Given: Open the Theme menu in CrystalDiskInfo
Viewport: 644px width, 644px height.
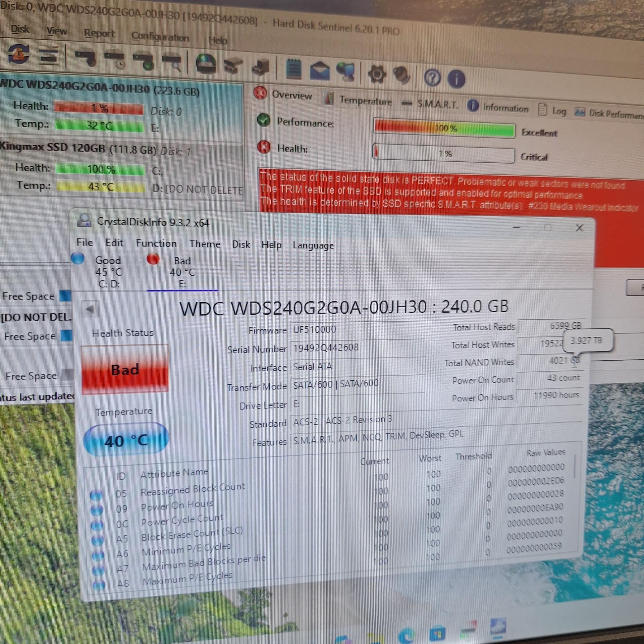Looking at the screenshot, I should (205, 244).
